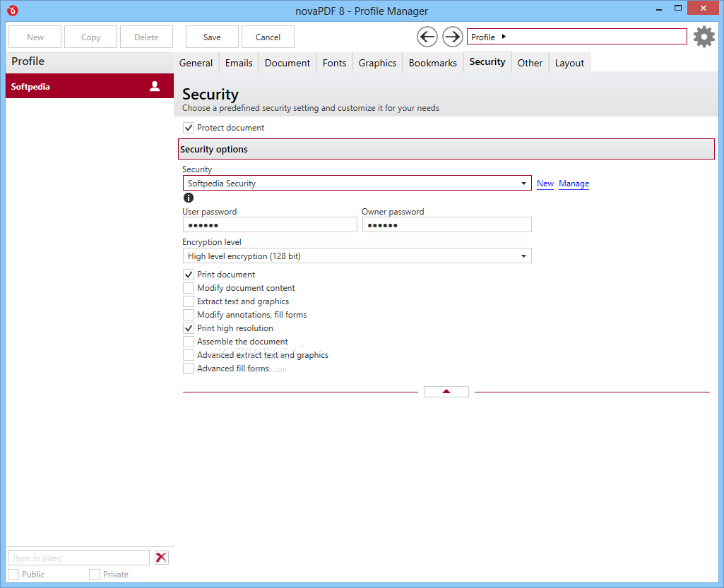The width and height of the screenshot is (724, 588).
Task: Check Advanced extract text and graphics
Action: click(189, 355)
